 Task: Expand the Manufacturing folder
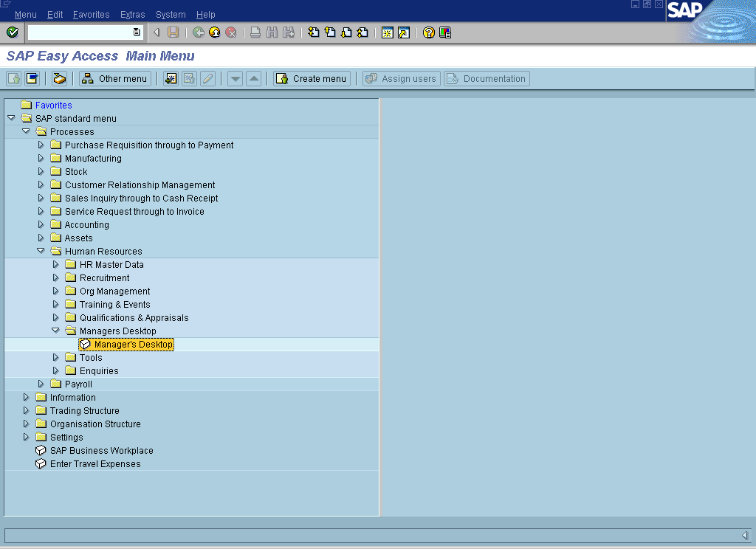pos(41,158)
